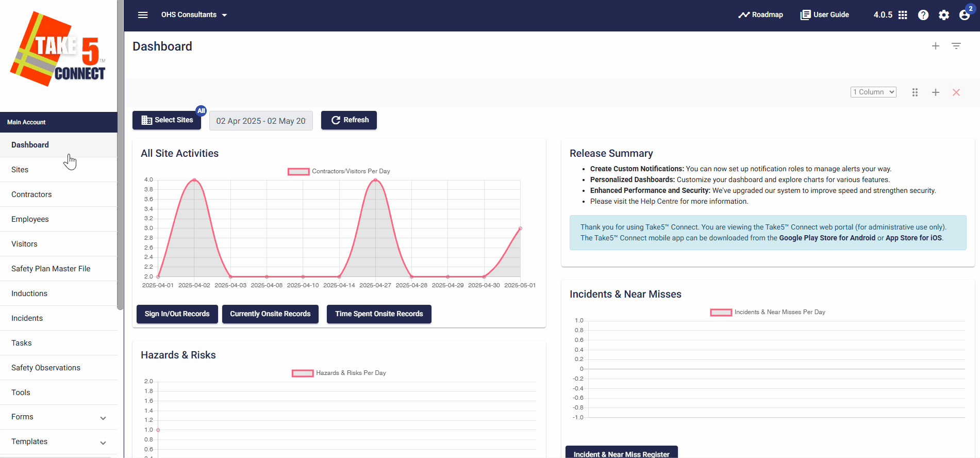
Task: Open Time Spent Onsite Records
Action: 379,314
